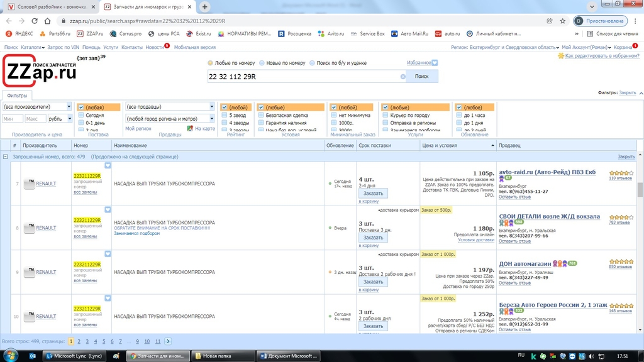Collapse the Запрошенный номер group

(x=5, y=156)
